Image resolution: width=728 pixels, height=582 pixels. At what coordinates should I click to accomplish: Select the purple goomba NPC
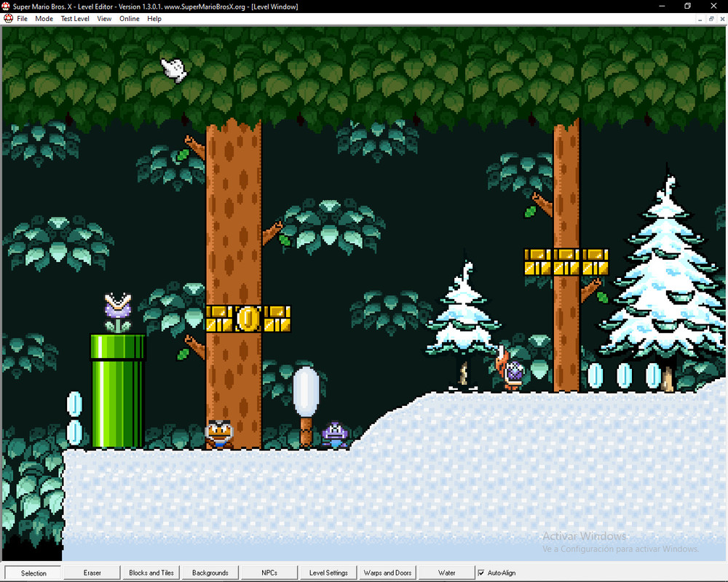pyautogui.click(x=335, y=435)
